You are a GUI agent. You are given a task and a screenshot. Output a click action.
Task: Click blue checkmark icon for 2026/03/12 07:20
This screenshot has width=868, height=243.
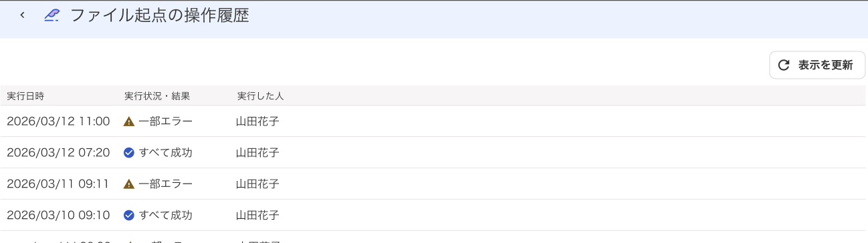129,153
